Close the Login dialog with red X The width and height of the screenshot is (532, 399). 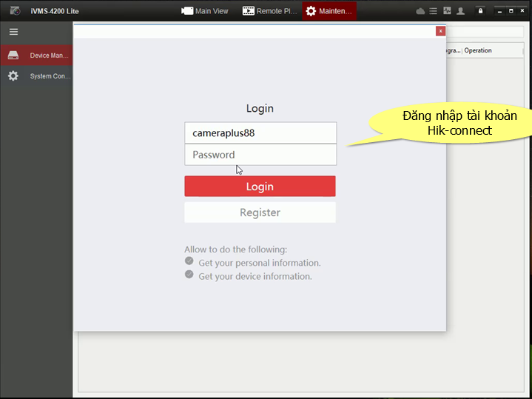click(440, 31)
